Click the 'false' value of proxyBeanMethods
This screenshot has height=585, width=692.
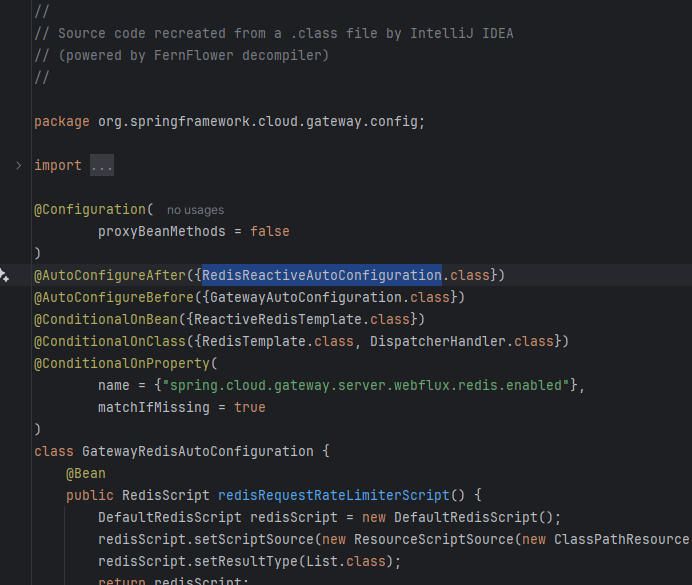tap(269, 231)
